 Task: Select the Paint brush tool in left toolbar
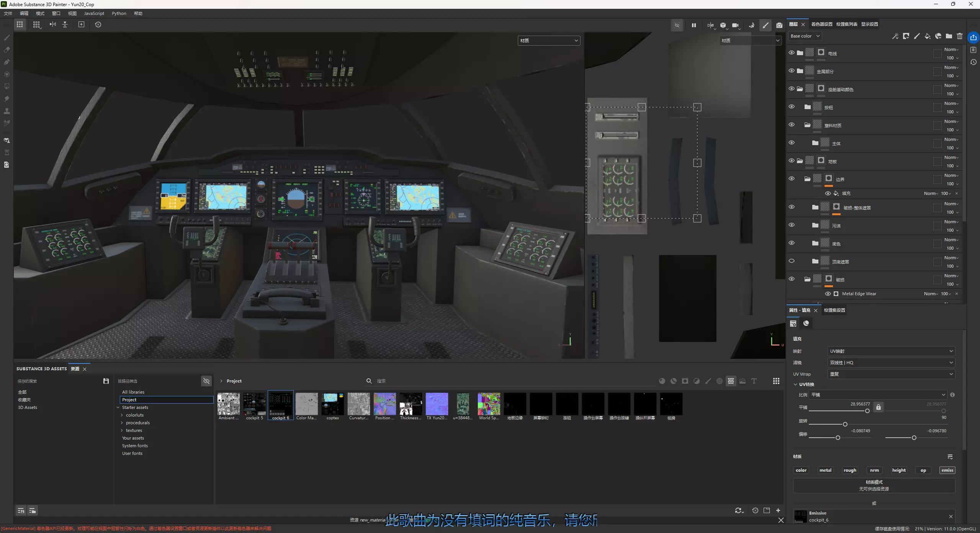pos(7,38)
